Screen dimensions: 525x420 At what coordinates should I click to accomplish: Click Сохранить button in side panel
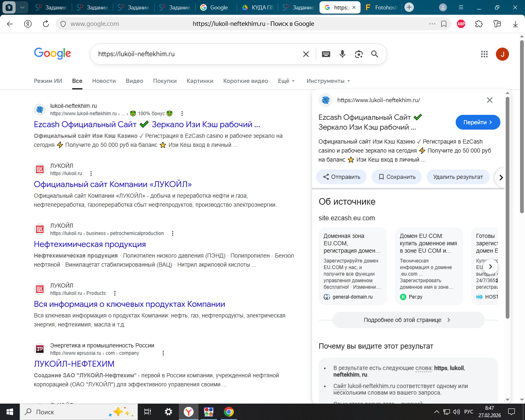click(x=397, y=177)
